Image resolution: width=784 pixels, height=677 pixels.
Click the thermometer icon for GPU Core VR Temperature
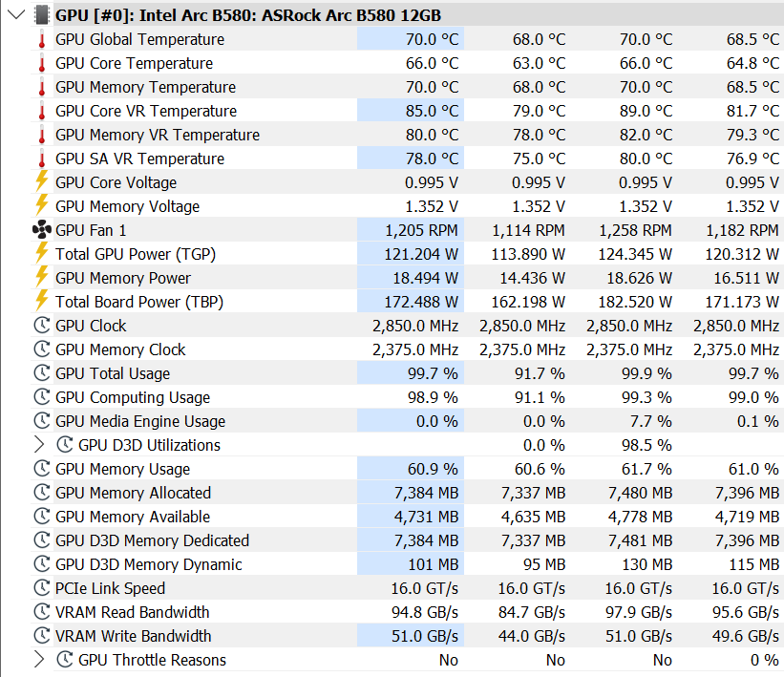(42, 111)
